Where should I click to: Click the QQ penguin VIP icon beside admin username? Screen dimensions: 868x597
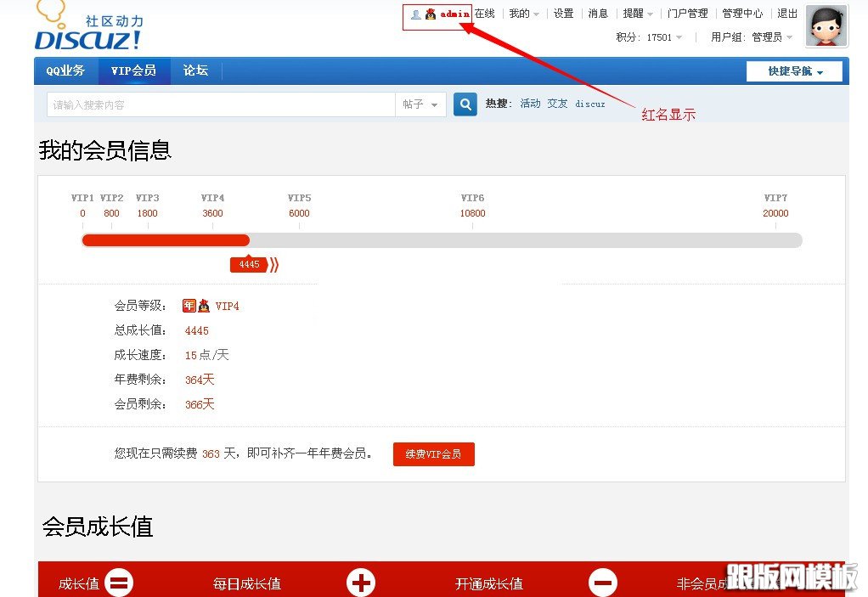(430, 14)
